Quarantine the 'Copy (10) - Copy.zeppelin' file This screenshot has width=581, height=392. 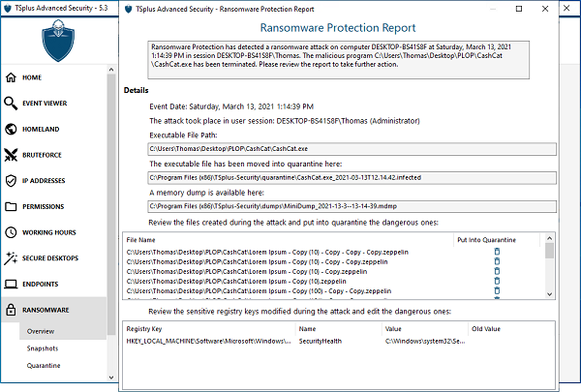coord(497,271)
